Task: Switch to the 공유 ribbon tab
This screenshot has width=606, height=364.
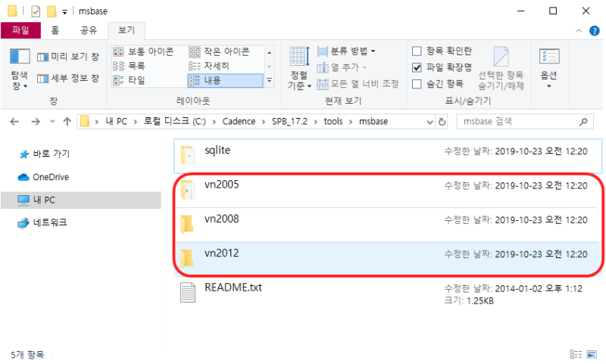Action: coord(89,30)
